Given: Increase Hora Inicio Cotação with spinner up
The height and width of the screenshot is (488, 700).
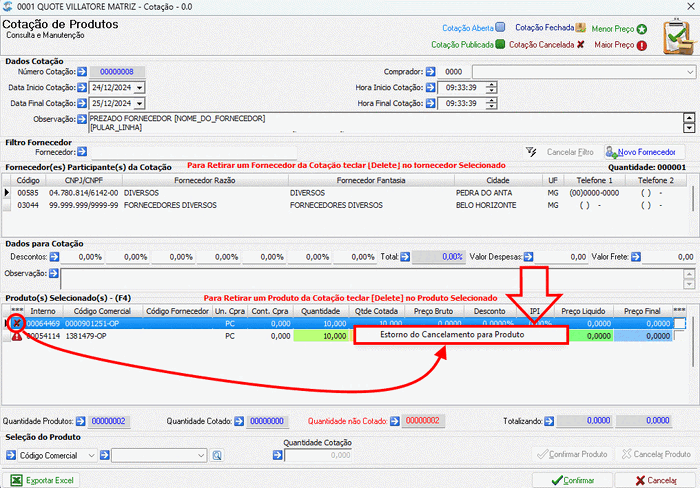Looking at the screenshot, I should click(x=492, y=85).
